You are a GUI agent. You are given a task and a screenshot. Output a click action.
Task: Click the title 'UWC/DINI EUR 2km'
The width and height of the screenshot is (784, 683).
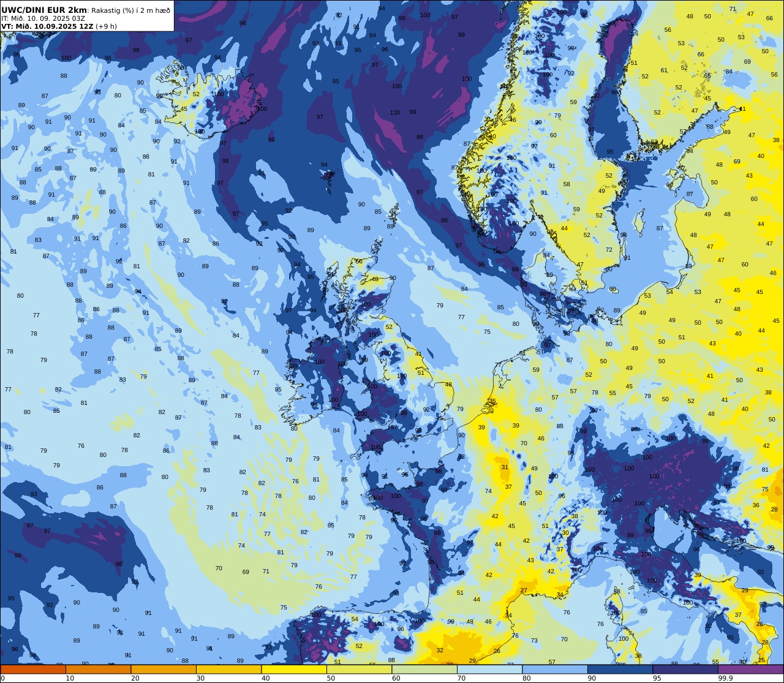click(44, 10)
